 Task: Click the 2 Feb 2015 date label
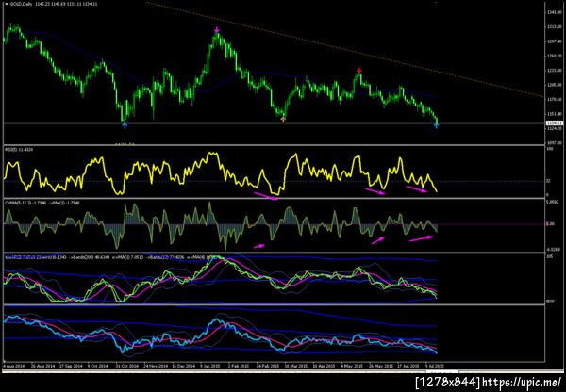point(240,366)
